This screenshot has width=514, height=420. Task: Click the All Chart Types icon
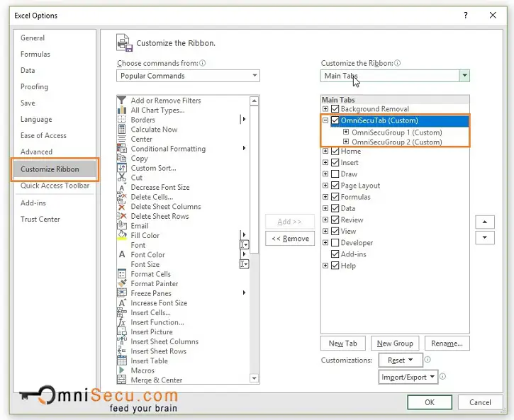[122, 110]
